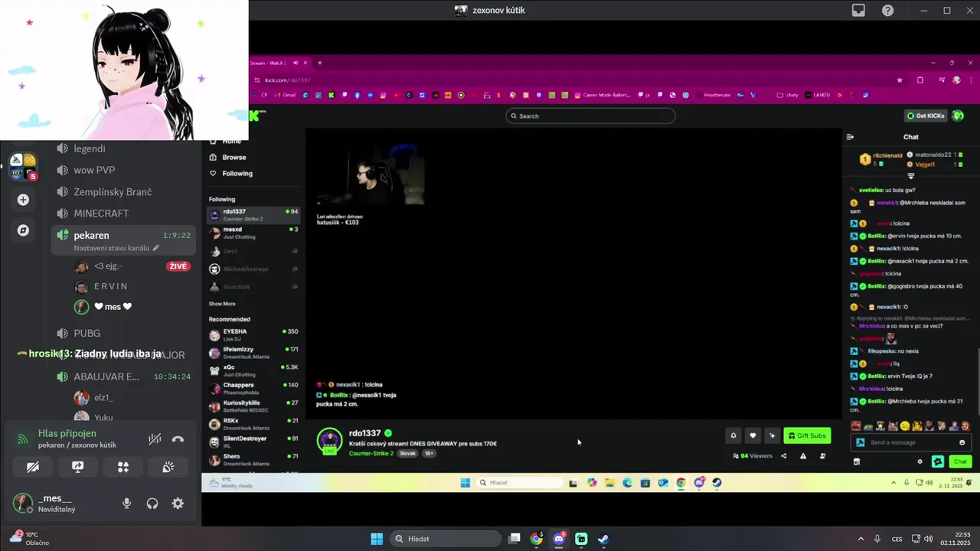The width and height of the screenshot is (980, 551).
Task: Bookmark page with star in address bar
Action: tap(900, 80)
